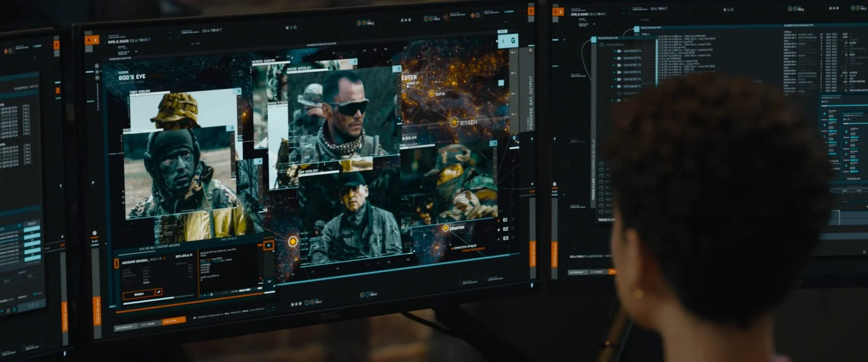868x362 pixels.
Task: Click the light blue square on satellite map
Action: point(501,83)
